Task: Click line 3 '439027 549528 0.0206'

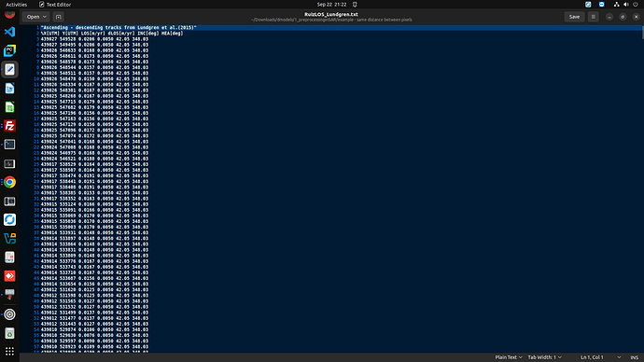Action: tap(94, 39)
